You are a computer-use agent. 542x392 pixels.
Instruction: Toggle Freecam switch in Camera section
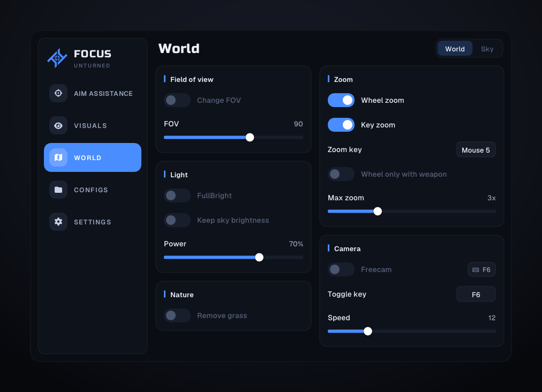[x=341, y=269]
